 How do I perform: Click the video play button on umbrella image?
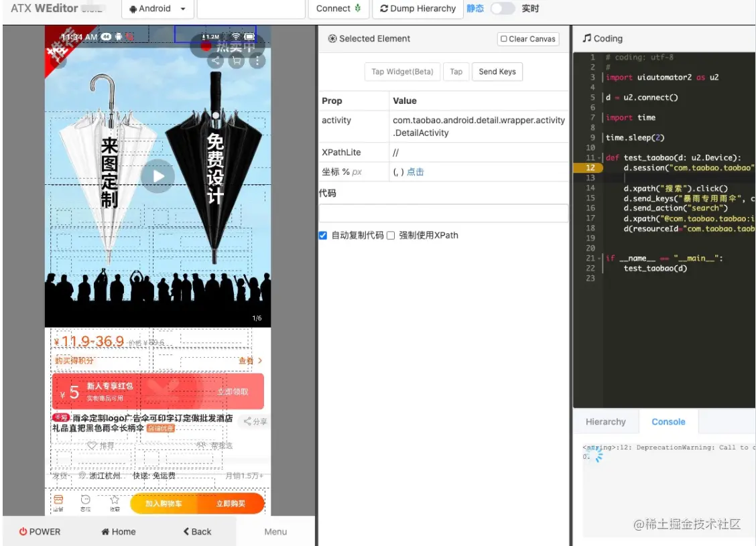158,176
